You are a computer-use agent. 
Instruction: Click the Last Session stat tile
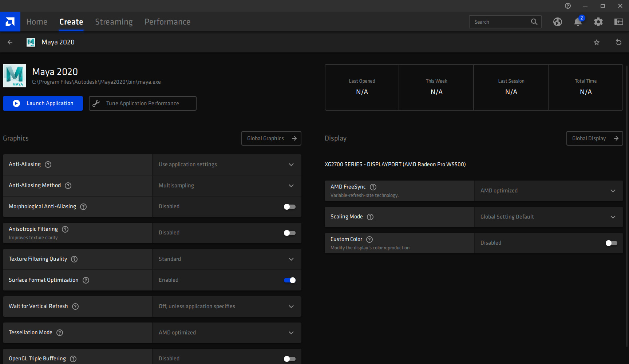point(511,87)
